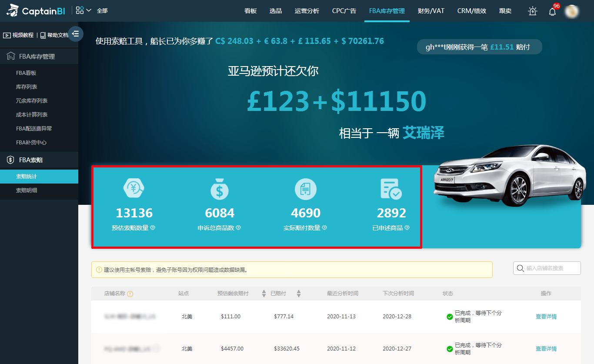
Task: Open notifications bell with 96 badge
Action: pos(553,11)
